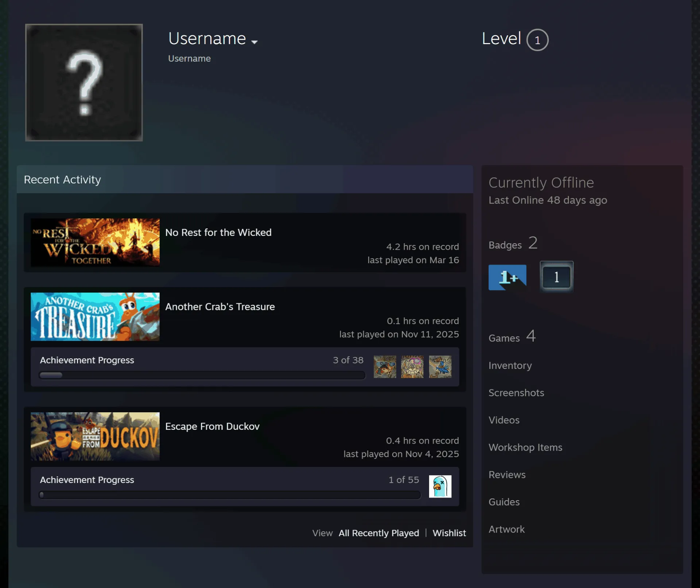Expand the Username dropdown arrow
The width and height of the screenshot is (700, 588).
pyautogui.click(x=254, y=42)
